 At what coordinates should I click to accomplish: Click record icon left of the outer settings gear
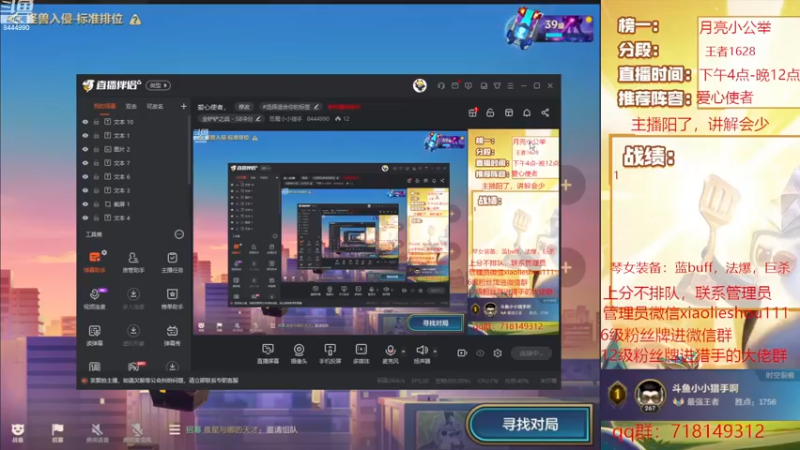[x=462, y=353]
